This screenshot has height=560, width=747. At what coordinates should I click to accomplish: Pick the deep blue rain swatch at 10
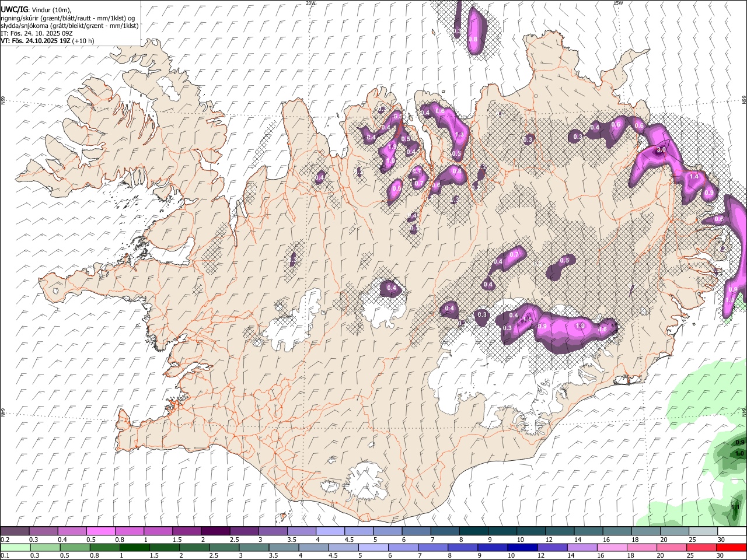[x=522, y=547]
